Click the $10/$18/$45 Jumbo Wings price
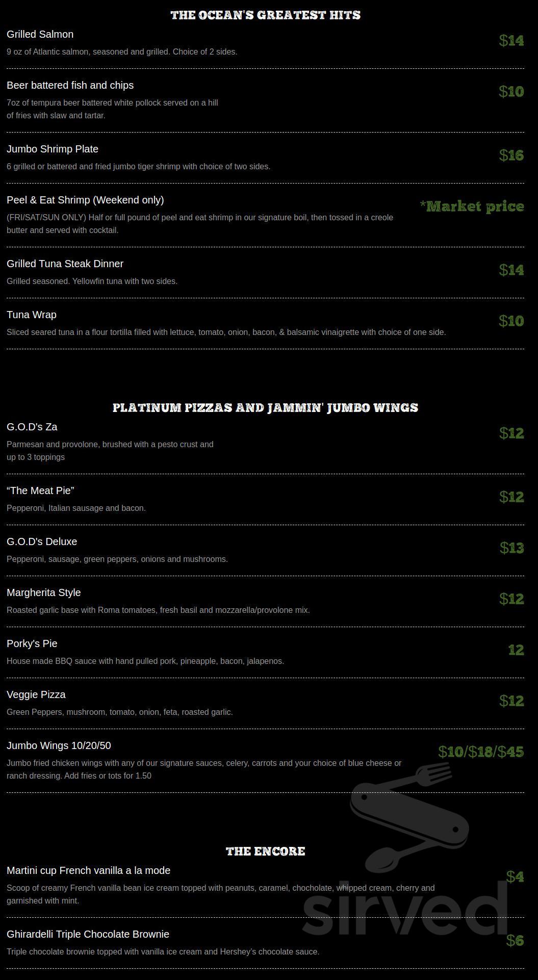The height and width of the screenshot is (980, 538). 480,752
